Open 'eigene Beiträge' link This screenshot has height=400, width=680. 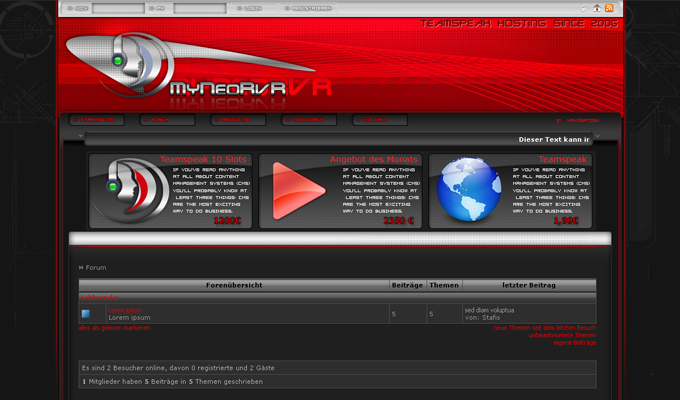tap(574, 343)
